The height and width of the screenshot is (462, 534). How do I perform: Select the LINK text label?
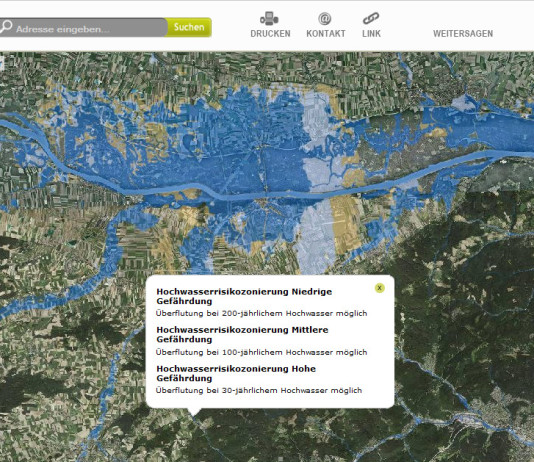coord(371,34)
